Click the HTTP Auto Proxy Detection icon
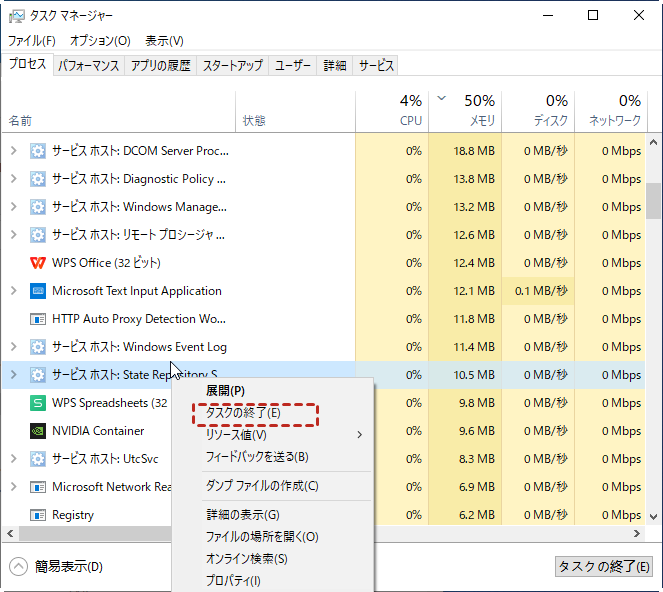Viewport: 663px width, 592px height. pos(38,319)
